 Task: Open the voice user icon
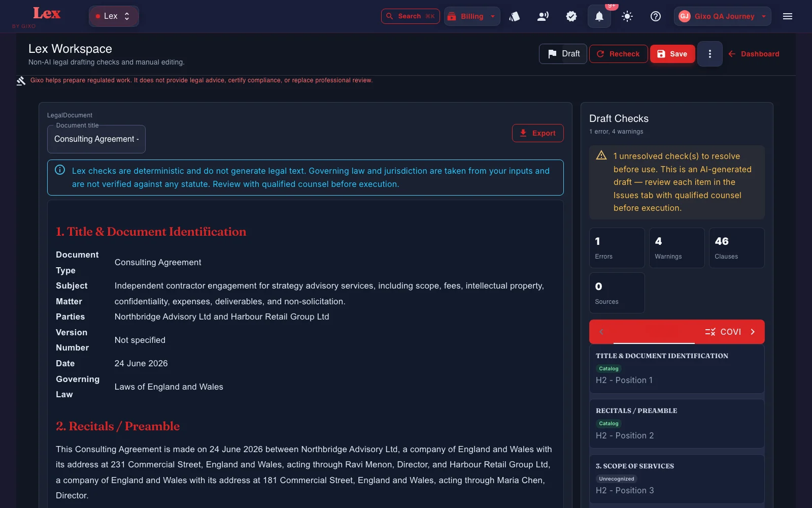pyautogui.click(x=543, y=16)
